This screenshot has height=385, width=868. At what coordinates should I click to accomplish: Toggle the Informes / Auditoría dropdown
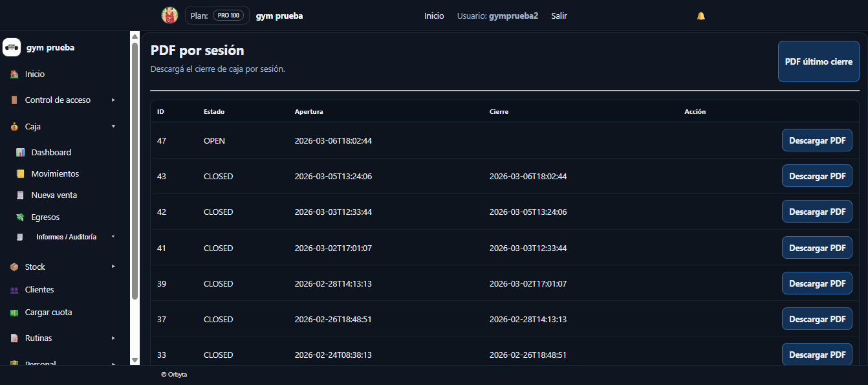113,237
